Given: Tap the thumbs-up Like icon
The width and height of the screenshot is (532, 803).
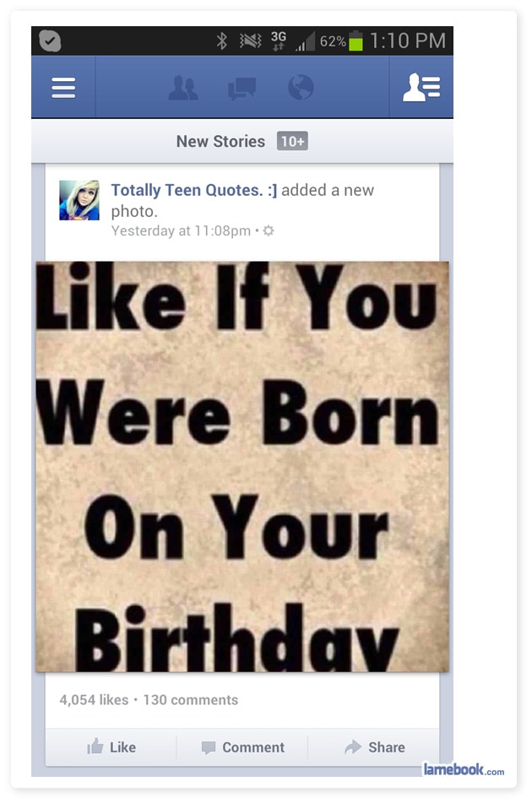Looking at the screenshot, I should click(95, 746).
